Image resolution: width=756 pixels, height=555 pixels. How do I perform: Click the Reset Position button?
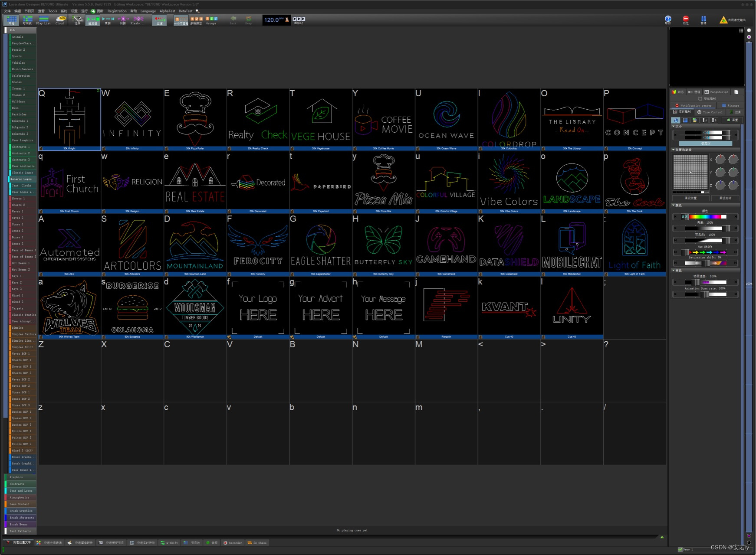point(691,198)
